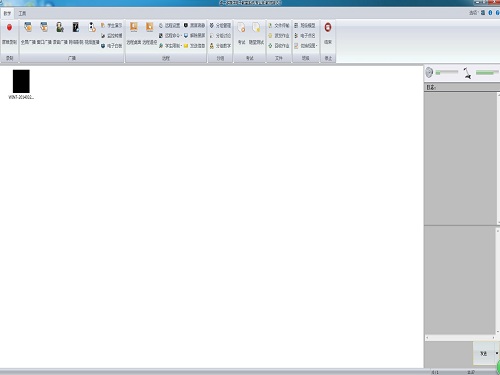Start window broadcast, second icon in broadcast group
The width and height of the screenshot is (500, 375).
click(x=44, y=33)
